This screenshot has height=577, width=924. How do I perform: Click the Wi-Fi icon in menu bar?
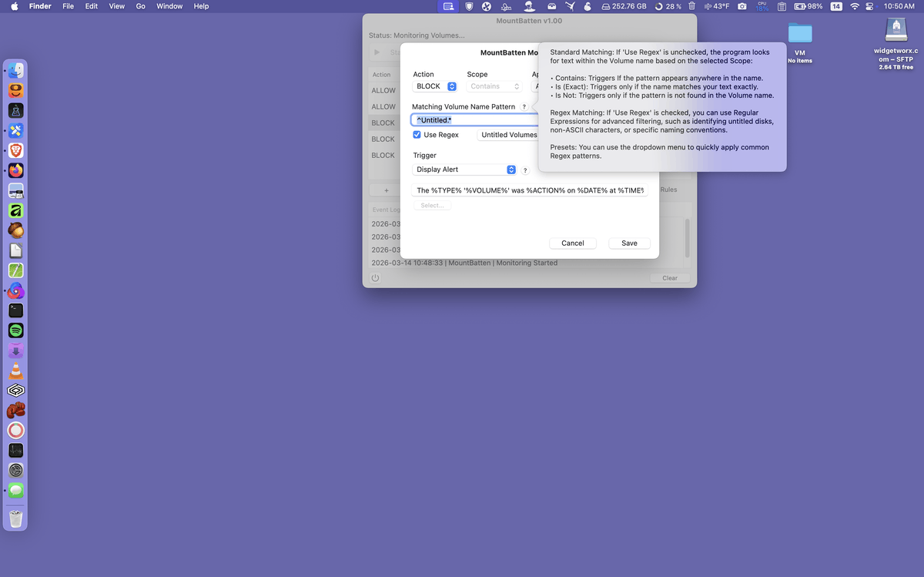(854, 6)
